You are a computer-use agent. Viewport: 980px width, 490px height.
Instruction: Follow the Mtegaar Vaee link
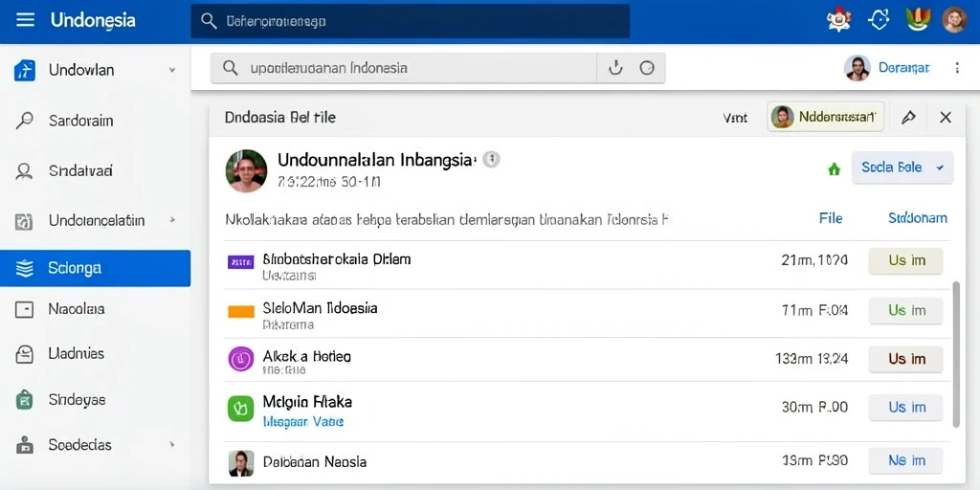(x=303, y=422)
